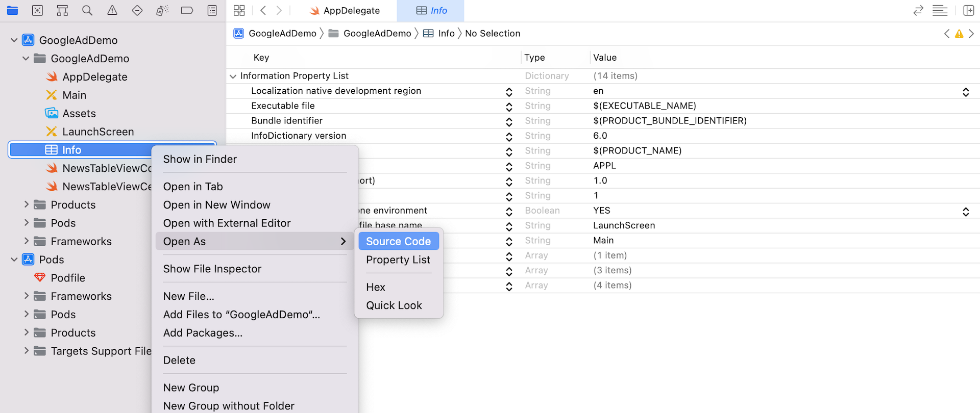The image size is (980, 413).
Task: Show the Issue navigator warning icon
Action: [x=112, y=10]
